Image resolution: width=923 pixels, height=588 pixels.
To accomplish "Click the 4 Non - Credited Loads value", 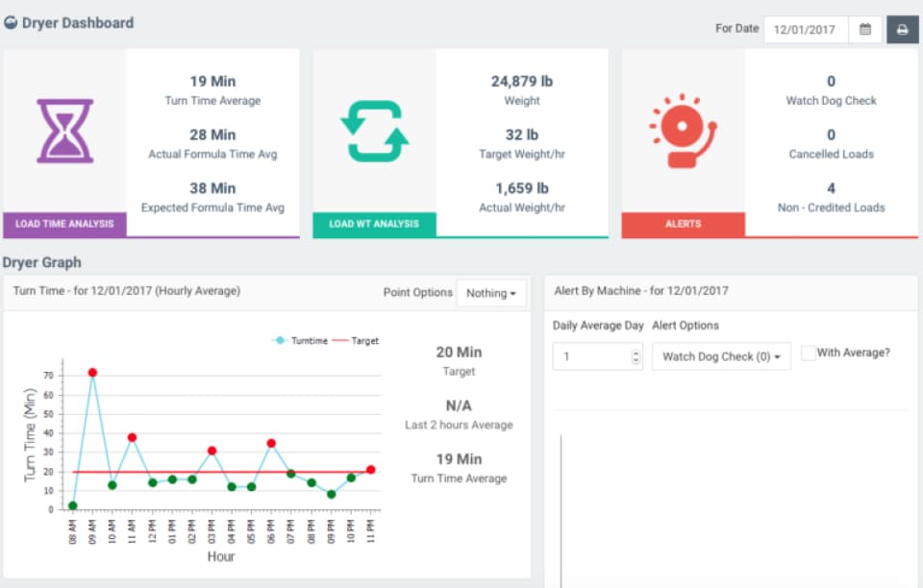I will pyautogui.click(x=831, y=188).
